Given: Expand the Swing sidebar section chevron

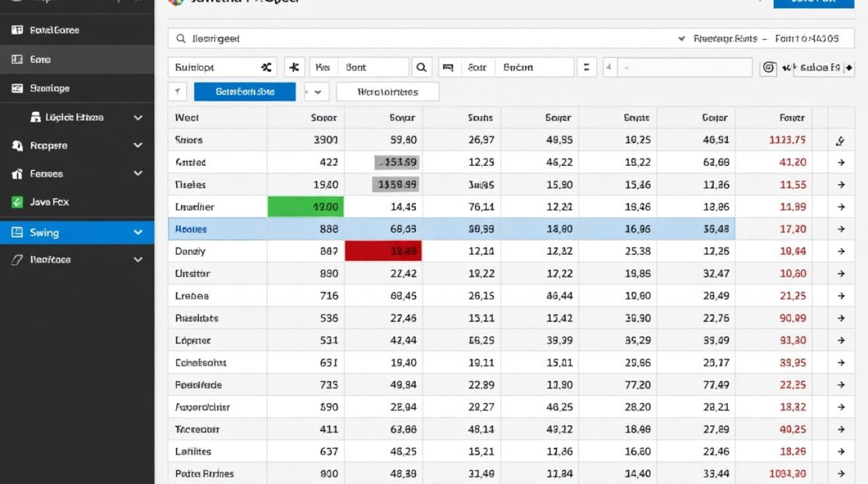Looking at the screenshot, I should [x=138, y=232].
